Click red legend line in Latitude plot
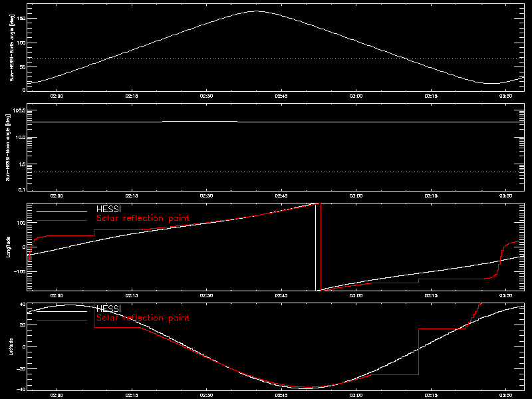Image resolution: width=532 pixels, height=399 pixels. [x=62, y=321]
